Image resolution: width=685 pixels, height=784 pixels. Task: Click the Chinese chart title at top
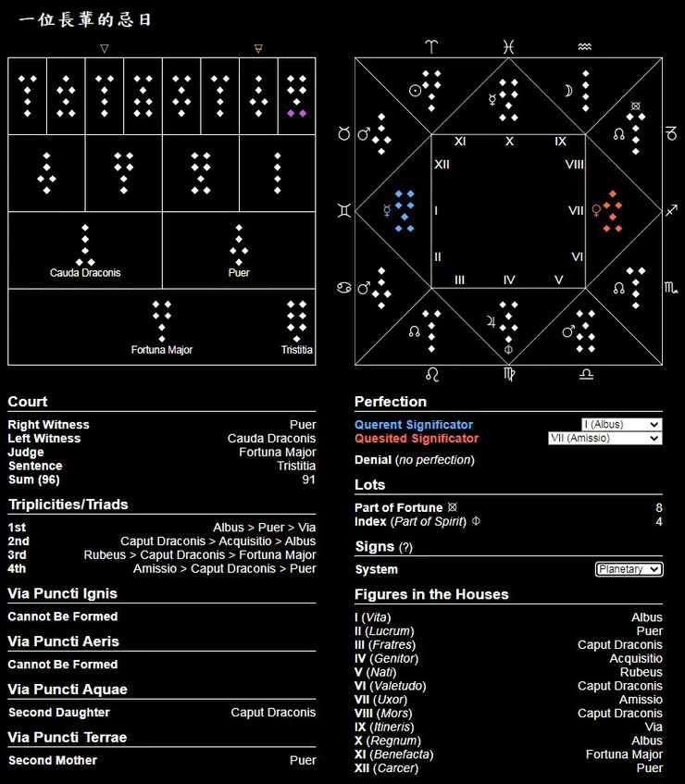[85, 20]
